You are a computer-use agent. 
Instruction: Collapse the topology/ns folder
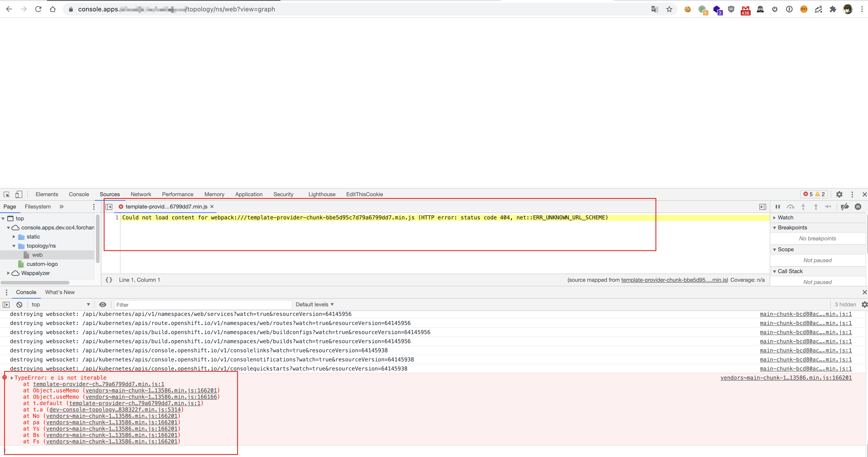click(x=14, y=246)
